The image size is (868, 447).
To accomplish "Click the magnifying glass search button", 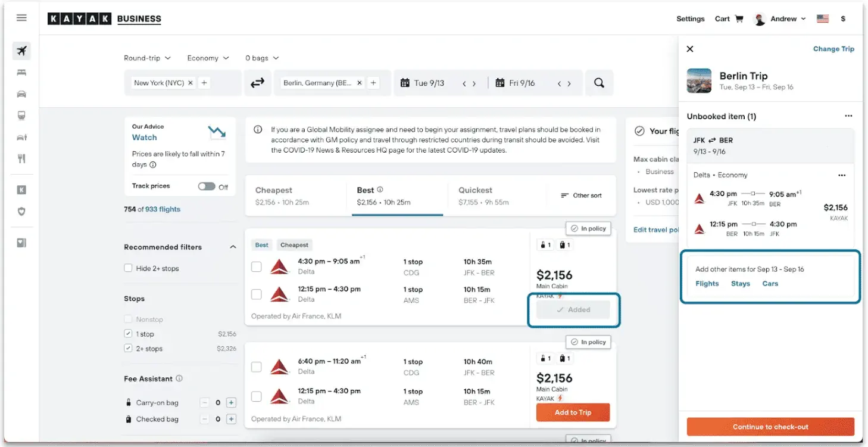I will point(599,83).
